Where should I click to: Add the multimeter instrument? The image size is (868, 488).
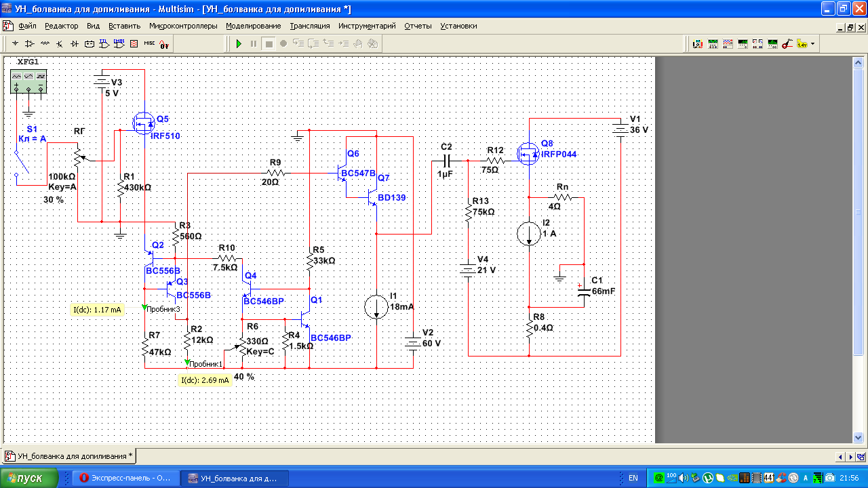tap(698, 43)
